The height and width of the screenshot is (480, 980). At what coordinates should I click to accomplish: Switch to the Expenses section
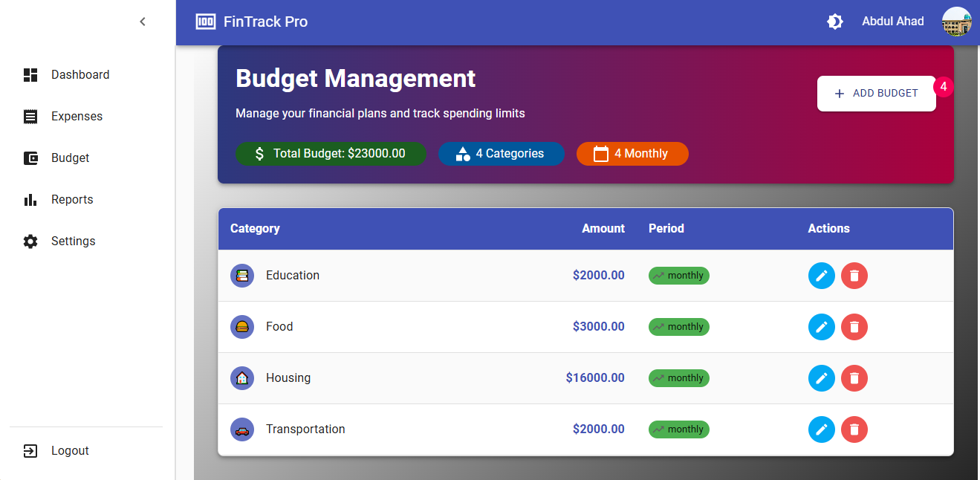(30, 116)
